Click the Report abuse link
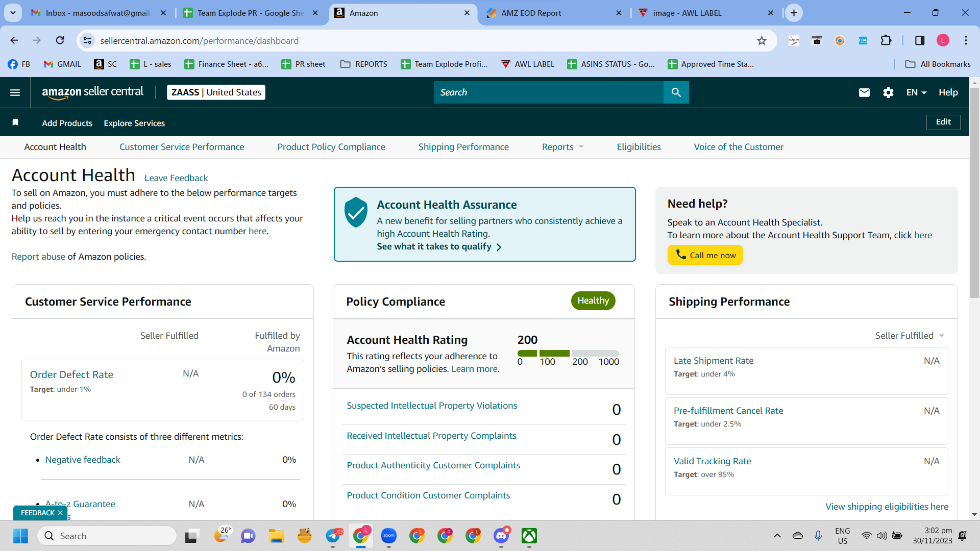 click(38, 257)
